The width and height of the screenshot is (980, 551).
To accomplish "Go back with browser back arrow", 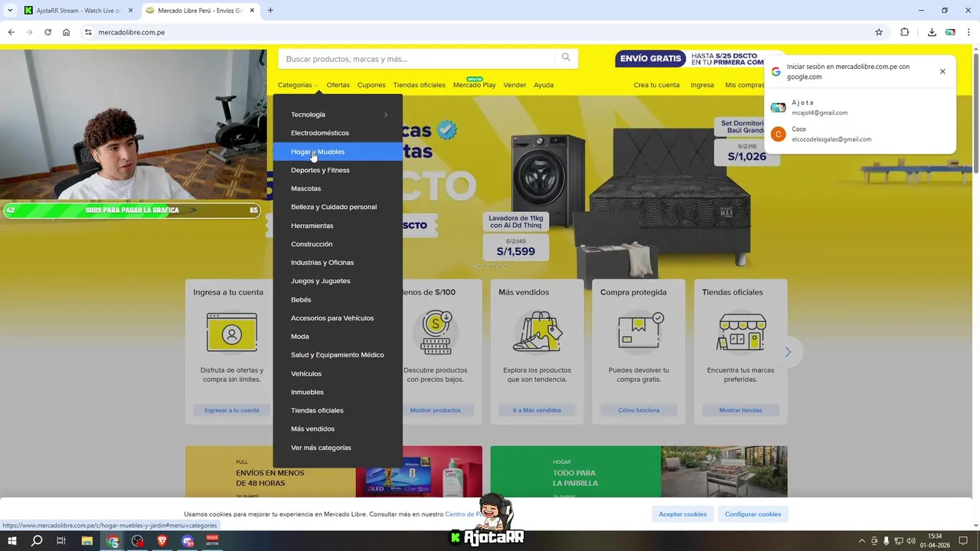I will 11,32.
